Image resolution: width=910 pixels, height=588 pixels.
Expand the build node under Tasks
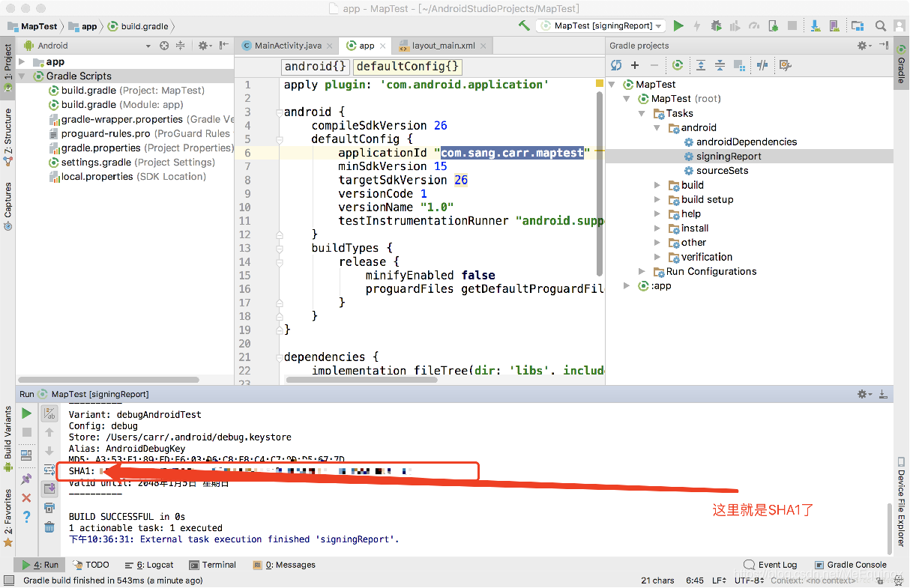[657, 184]
